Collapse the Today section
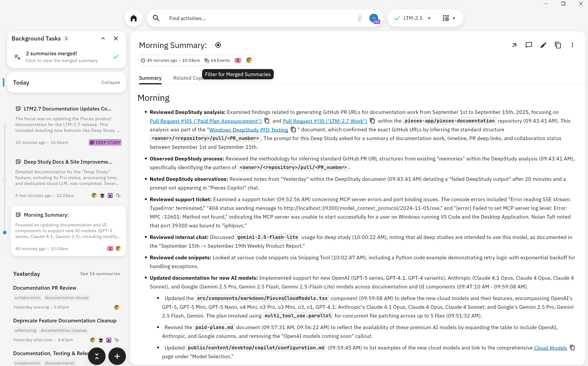The height and width of the screenshot is (366, 588). [110, 82]
